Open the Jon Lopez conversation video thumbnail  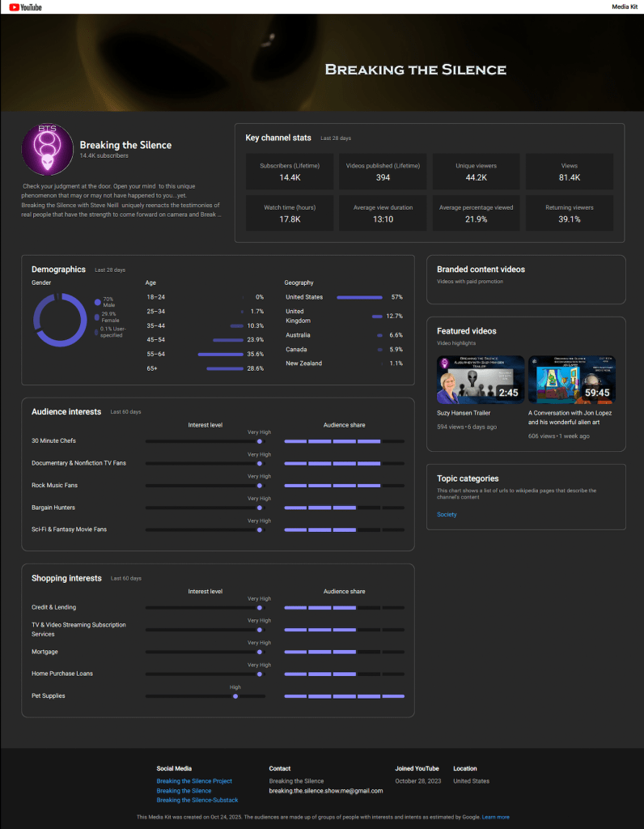pos(571,379)
